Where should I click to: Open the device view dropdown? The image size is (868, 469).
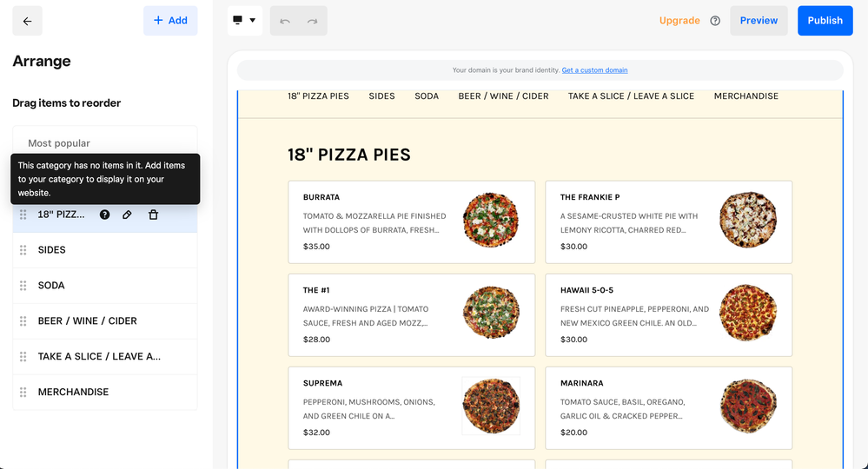[x=244, y=21]
